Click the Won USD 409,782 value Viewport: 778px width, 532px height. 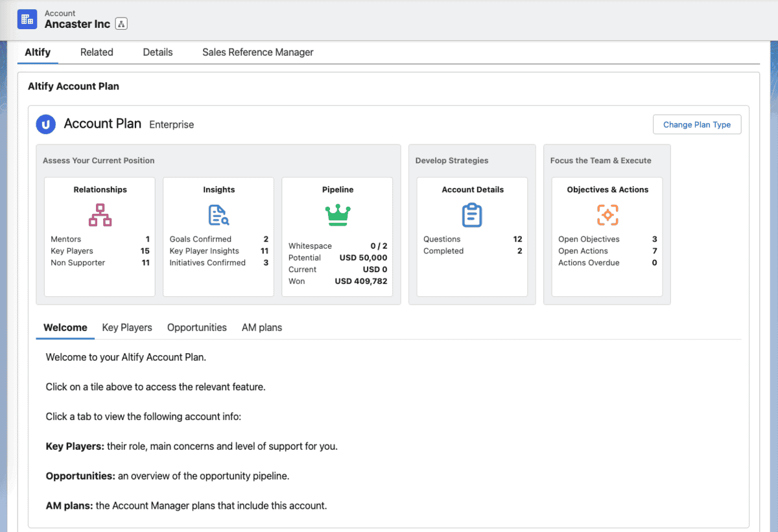[x=361, y=281]
